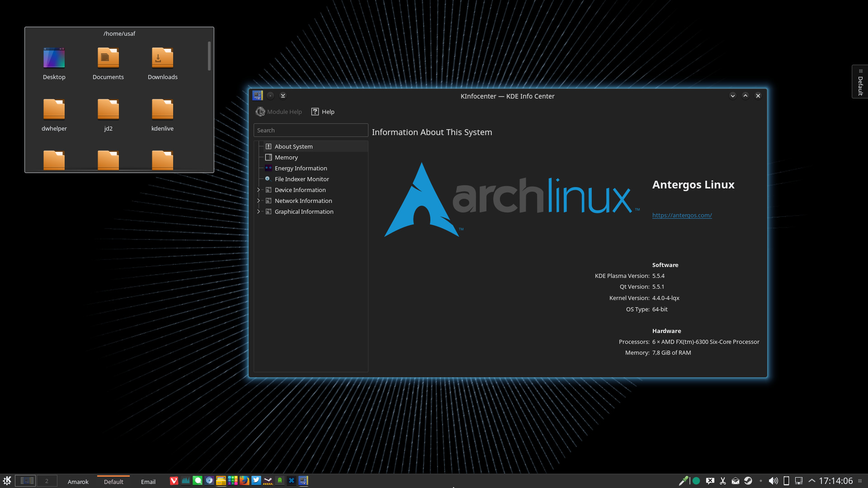Toggle on-all-desktops pin in title bar

(x=270, y=95)
